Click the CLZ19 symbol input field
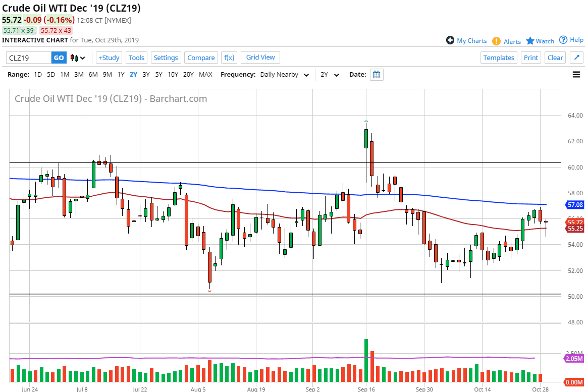Screen dimensions: 587x392 (29, 58)
